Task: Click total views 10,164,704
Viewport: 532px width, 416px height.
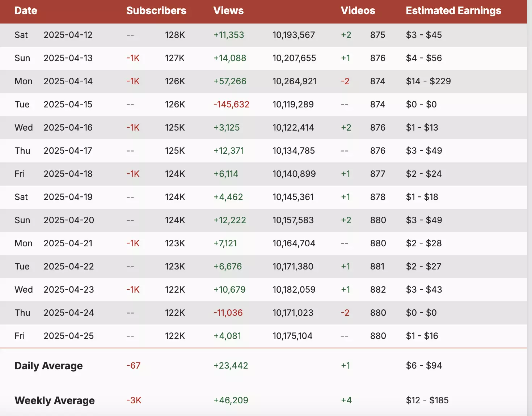Action: (294, 243)
